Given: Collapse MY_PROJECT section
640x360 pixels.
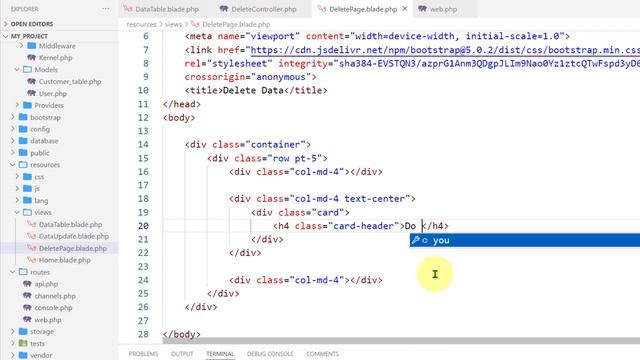Looking at the screenshot, I should coord(6,36).
